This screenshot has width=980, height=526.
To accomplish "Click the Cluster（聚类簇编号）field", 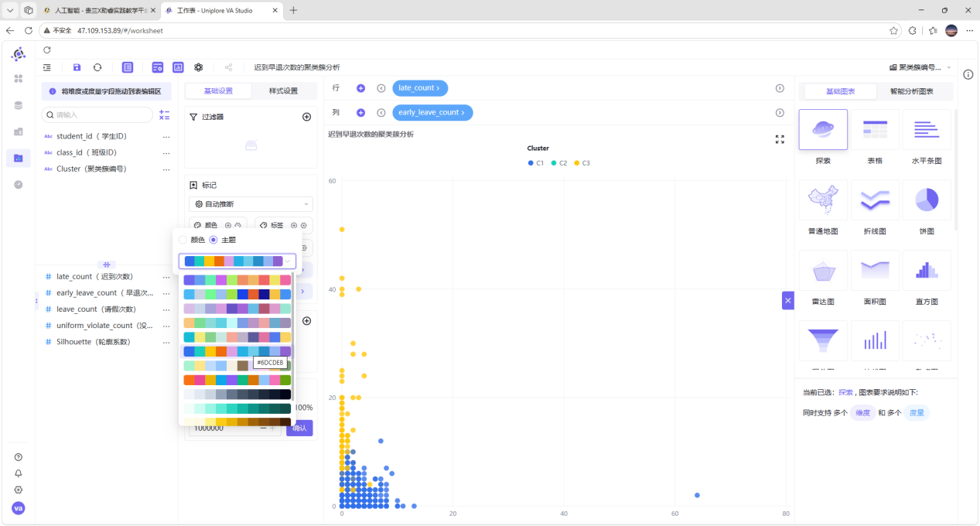I will pyautogui.click(x=91, y=169).
